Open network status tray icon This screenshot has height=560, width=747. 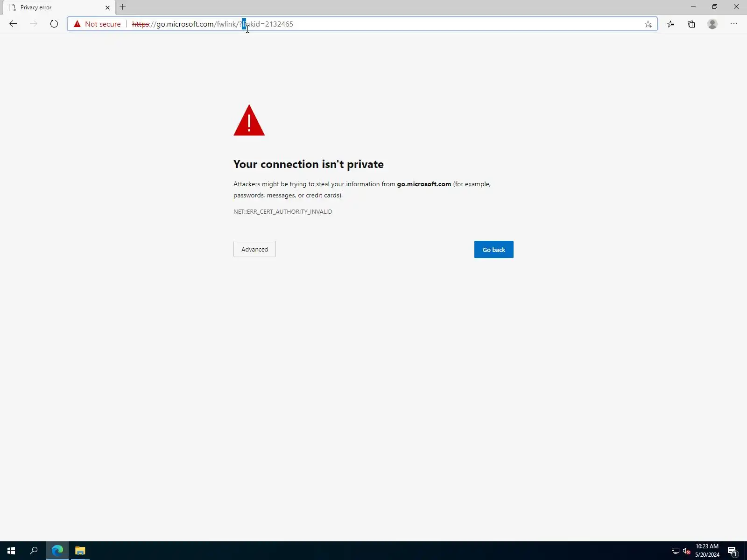coord(676,551)
